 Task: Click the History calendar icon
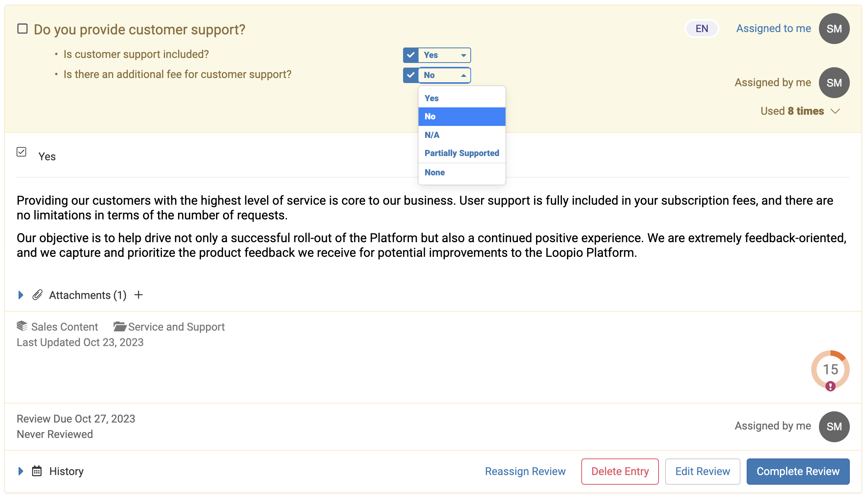pyautogui.click(x=36, y=471)
